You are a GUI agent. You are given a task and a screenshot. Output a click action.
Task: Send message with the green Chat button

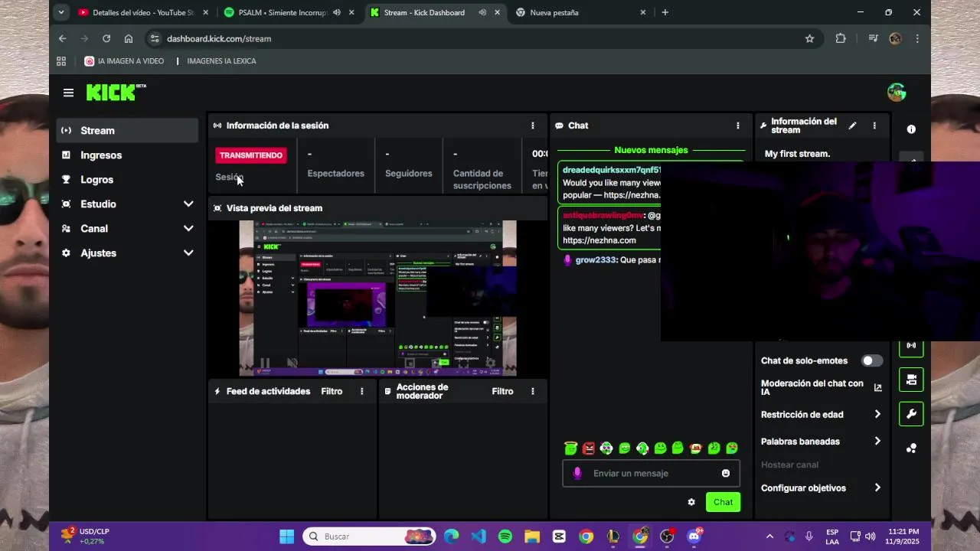point(723,502)
